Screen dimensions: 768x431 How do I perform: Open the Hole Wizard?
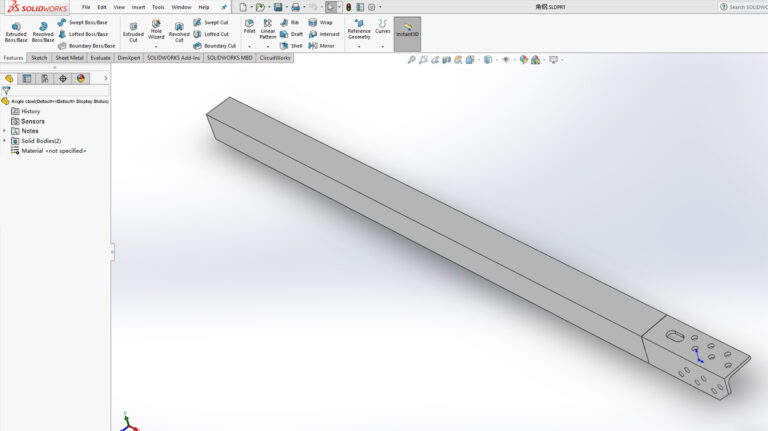coord(156,32)
